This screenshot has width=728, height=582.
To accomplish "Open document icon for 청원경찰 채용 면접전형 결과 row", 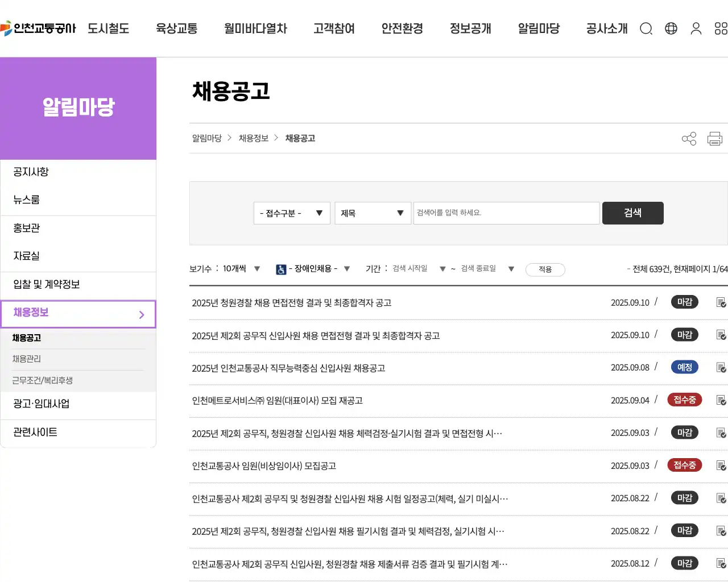I will (x=721, y=302).
